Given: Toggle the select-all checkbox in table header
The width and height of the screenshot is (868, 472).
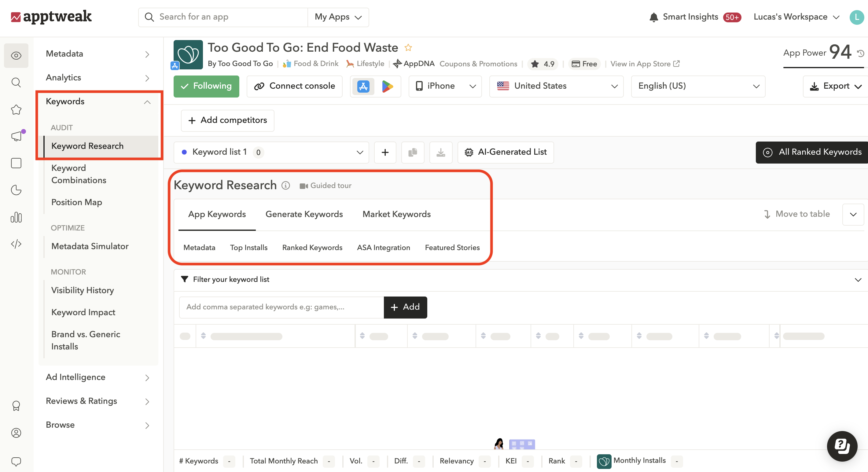Looking at the screenshot, I should point(185,336).
